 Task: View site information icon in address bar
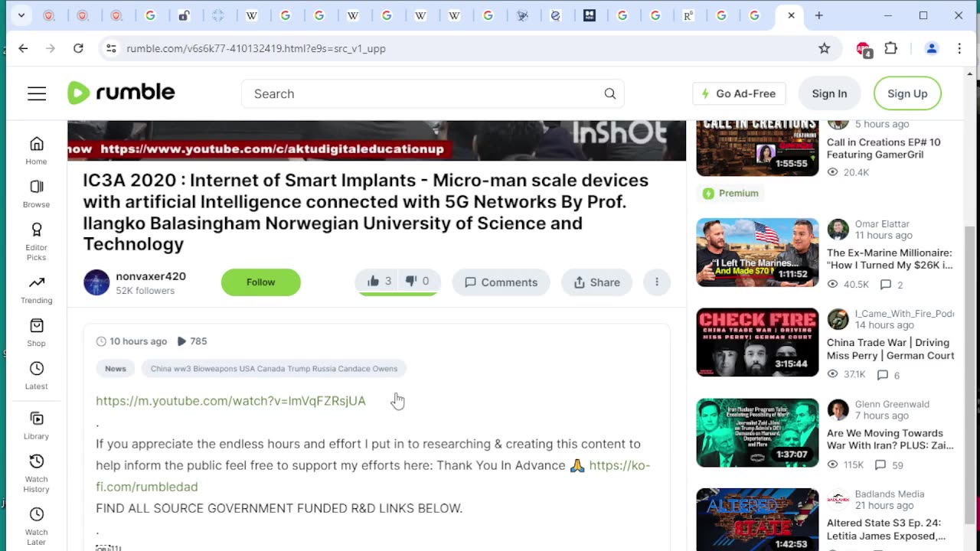[111, 48]
